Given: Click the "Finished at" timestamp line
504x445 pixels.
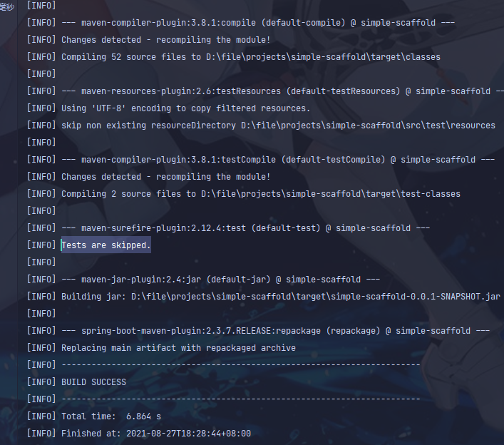Looking at the screenshot, I should pos(156,434).
